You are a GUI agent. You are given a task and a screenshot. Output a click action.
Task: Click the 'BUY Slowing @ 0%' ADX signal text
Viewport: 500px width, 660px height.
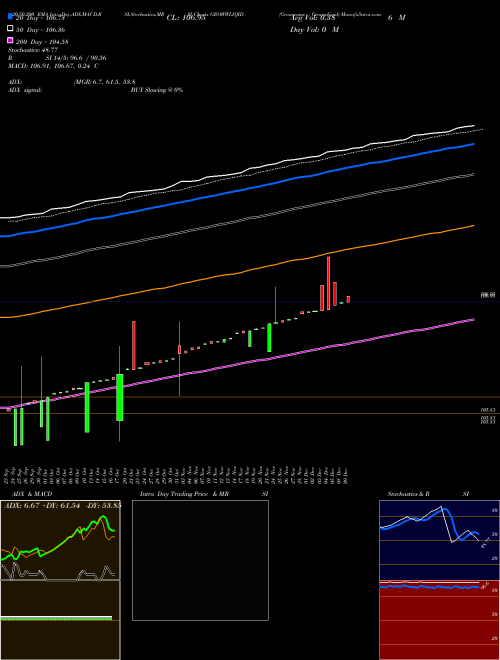pos(157,90)
